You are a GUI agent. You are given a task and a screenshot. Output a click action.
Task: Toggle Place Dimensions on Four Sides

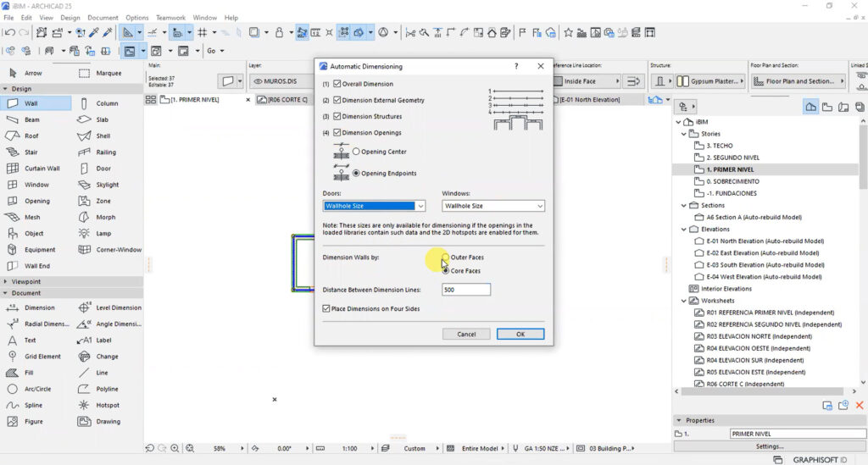tap(326, 308)
